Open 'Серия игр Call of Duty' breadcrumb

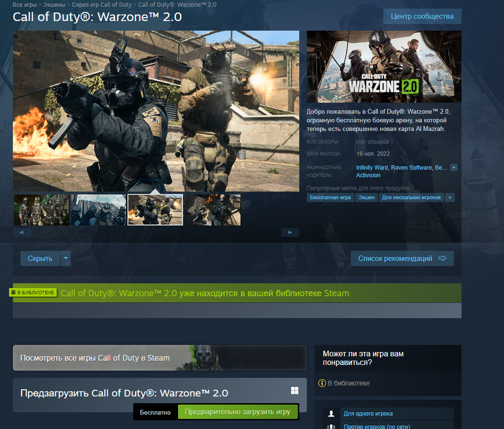coord(102,5)
